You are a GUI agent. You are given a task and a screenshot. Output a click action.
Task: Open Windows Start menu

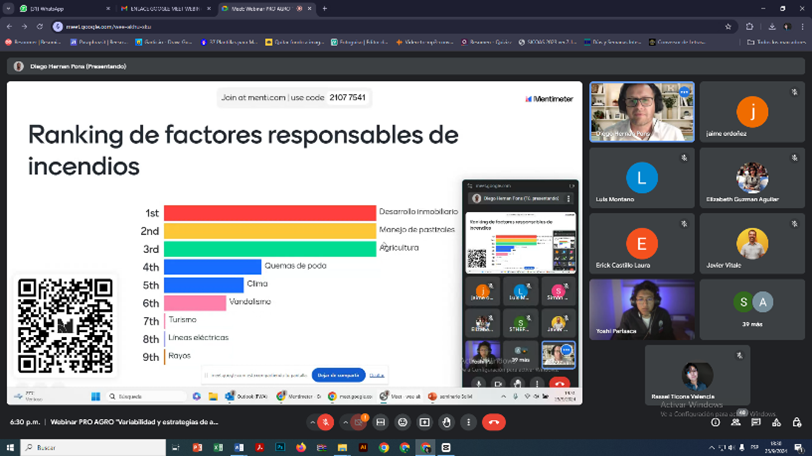coord(10,448)
